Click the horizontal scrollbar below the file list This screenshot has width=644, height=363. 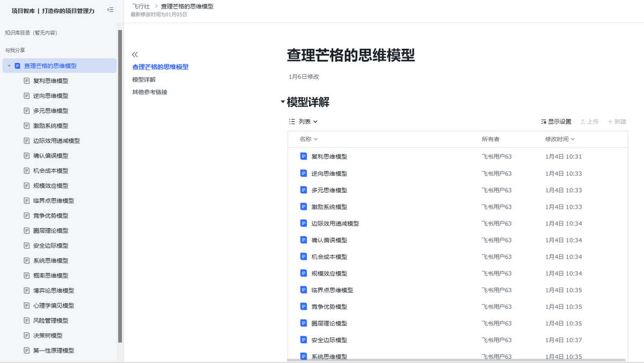pyautogui.click(x=456, y=360)
